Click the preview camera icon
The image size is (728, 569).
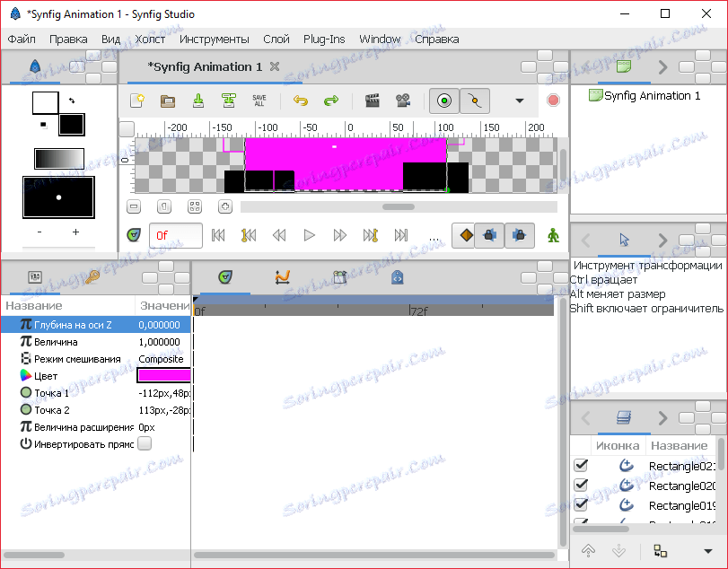point(403,101)
